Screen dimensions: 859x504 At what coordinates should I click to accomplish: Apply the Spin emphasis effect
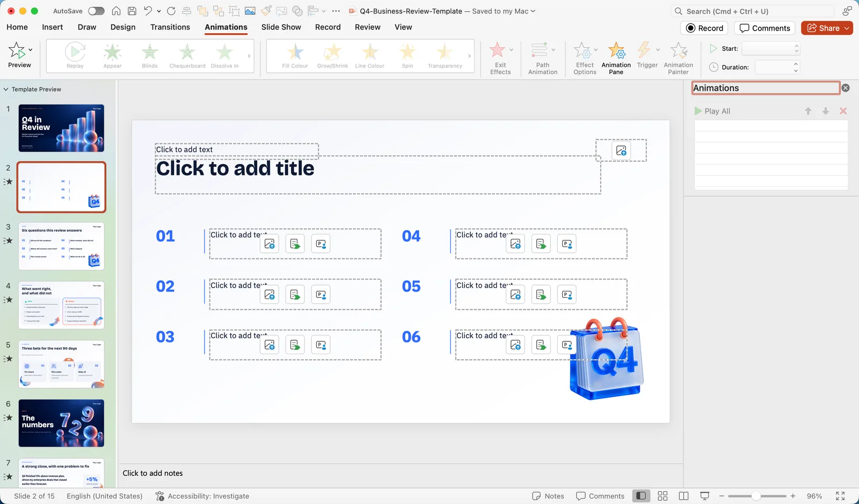[407, 56]
